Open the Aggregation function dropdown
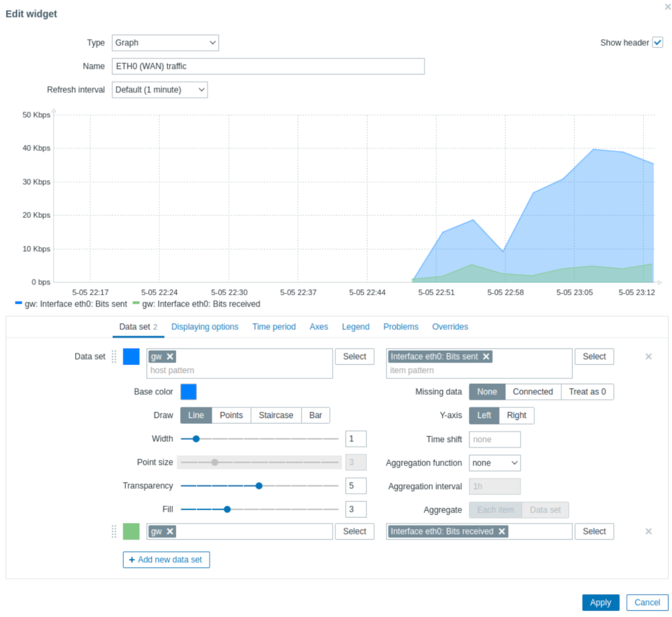This screenshot has height=617, width=672. [495, 463]
